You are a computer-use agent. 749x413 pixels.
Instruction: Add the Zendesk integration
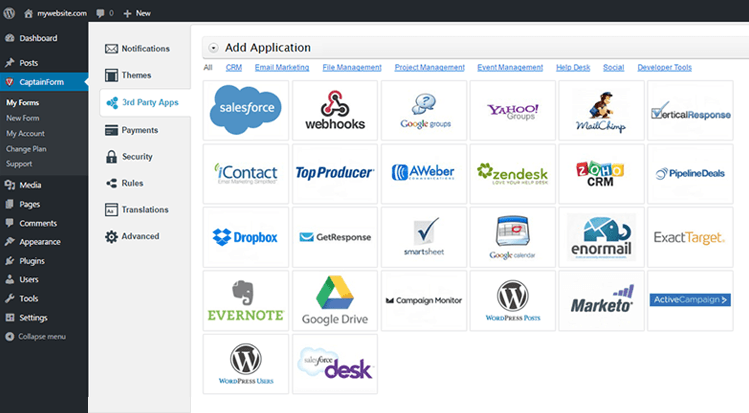coord(513,174)
